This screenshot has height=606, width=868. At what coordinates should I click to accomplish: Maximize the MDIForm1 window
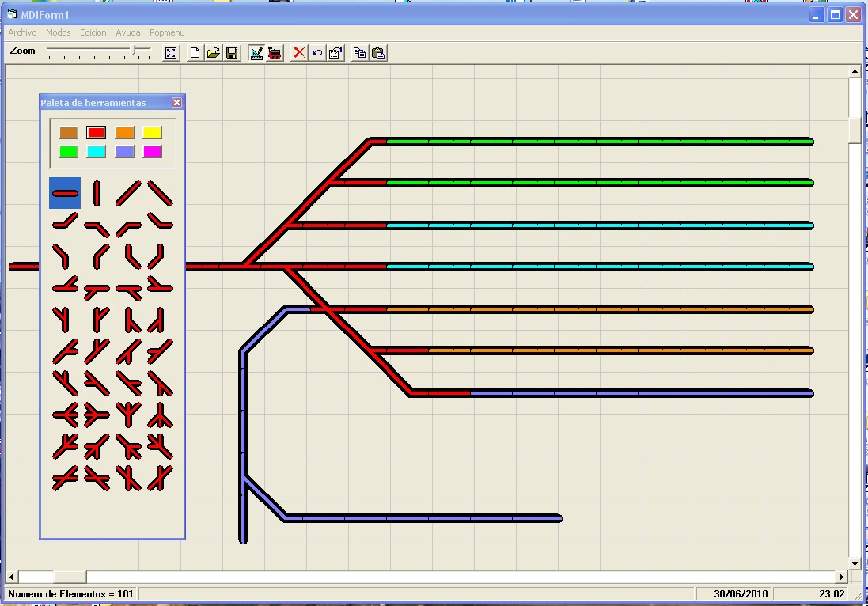(x=835, y=15)
